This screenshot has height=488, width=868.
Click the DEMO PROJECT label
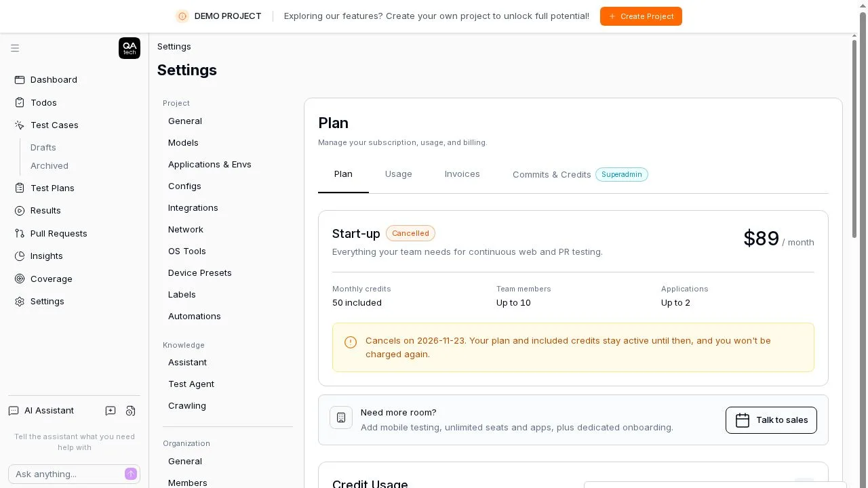pyautogui.click(x=228, y=16)
